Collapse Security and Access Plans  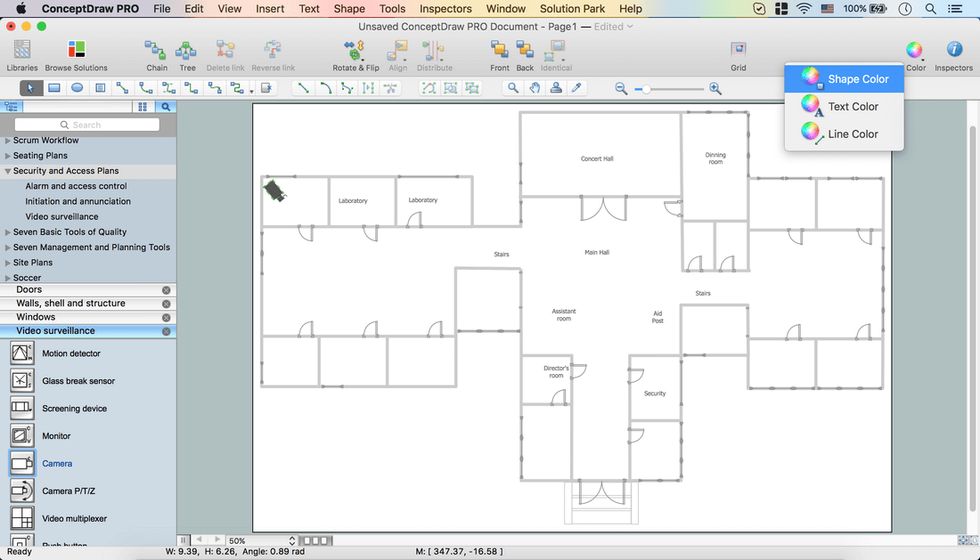(8, 171)
